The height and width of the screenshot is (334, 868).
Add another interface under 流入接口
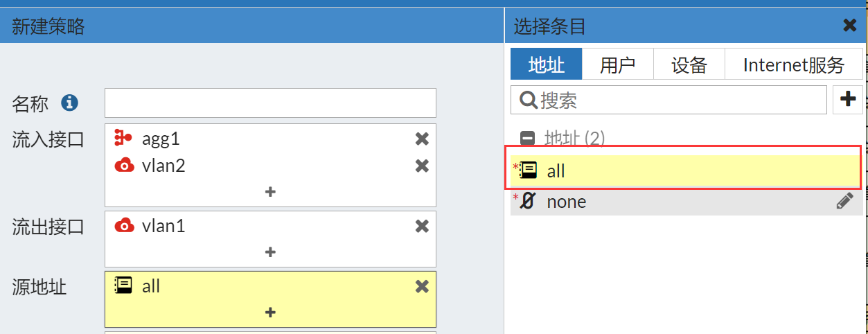click(270, 192)
